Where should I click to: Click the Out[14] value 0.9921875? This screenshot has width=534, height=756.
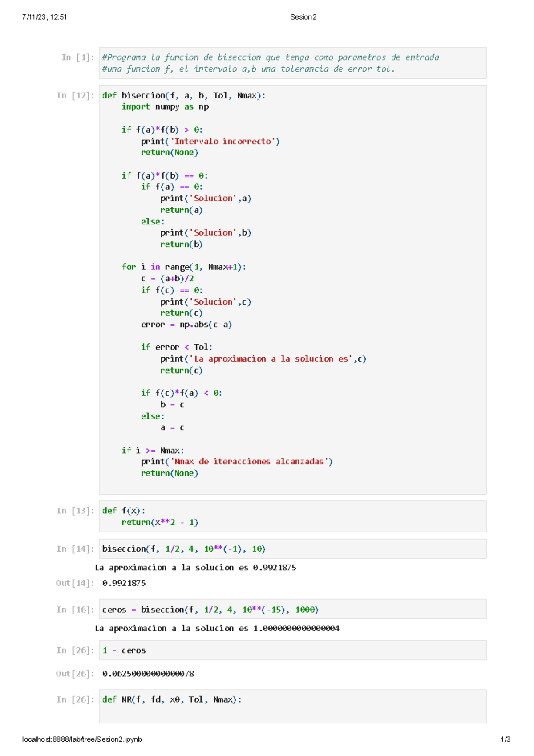(x=124, y=583)
